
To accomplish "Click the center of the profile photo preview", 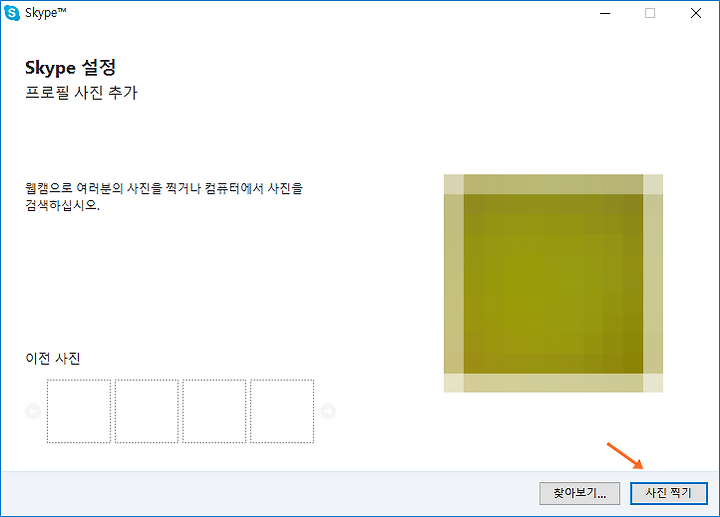I will coord(553,283).
